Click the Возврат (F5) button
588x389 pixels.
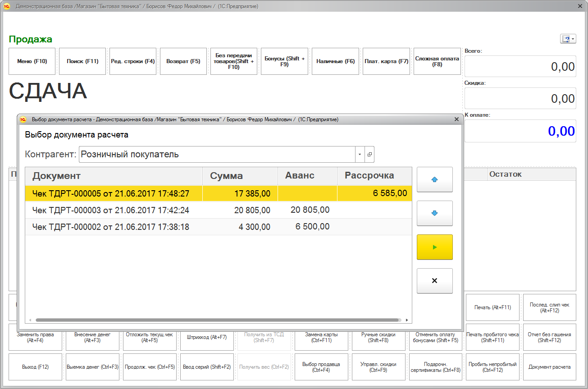click(x=183, y=61)
